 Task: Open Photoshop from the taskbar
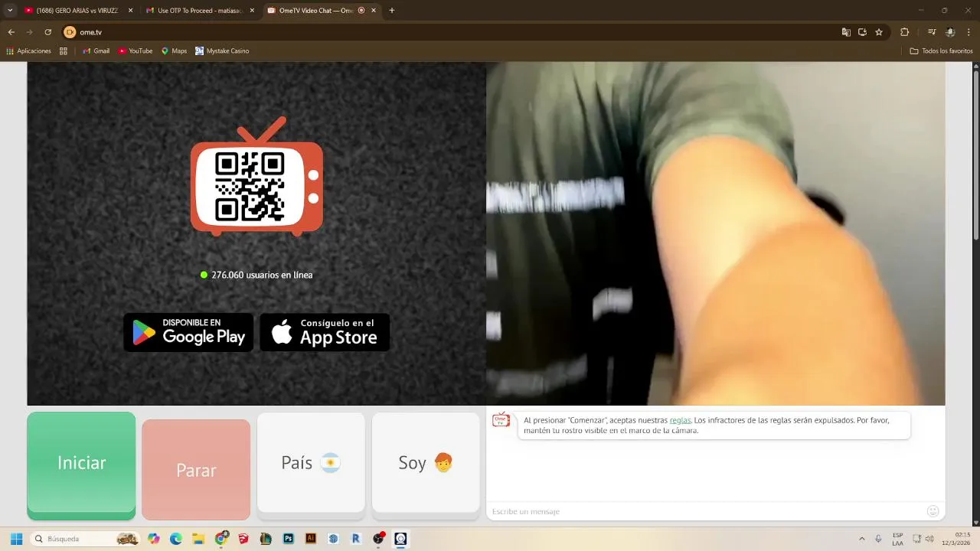289,539
